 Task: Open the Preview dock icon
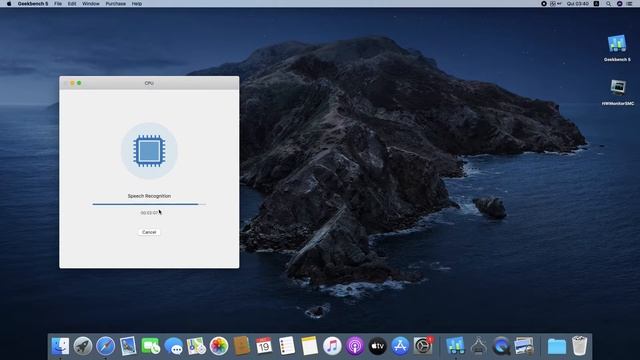coord(524,346)
